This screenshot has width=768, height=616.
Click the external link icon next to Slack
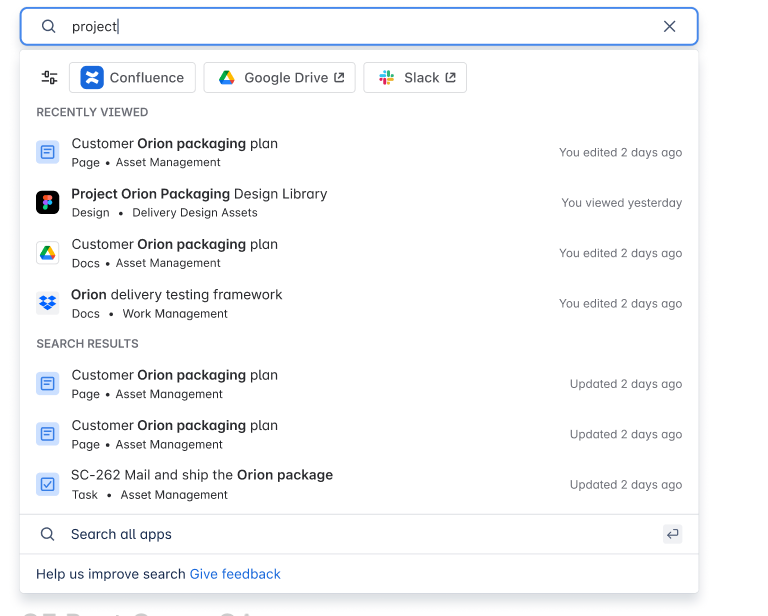click(450, 77)
